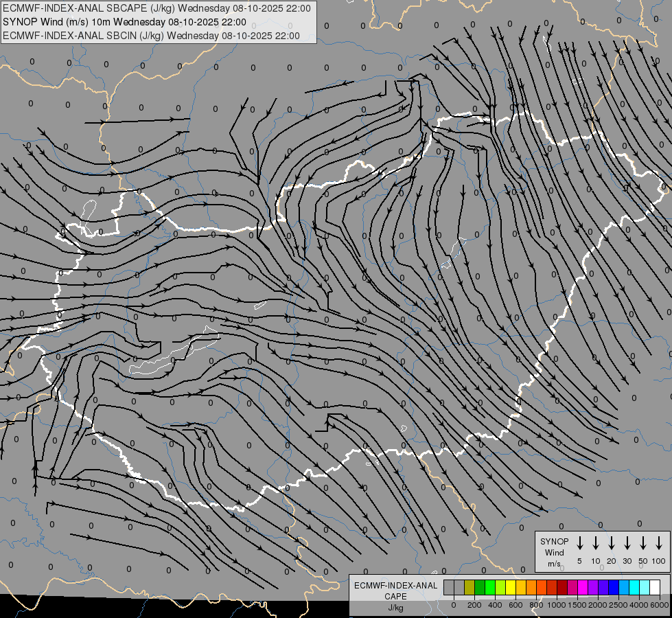
Task: Click the 'CAPE' word in the colorbar legend
Action: (395, 597)
